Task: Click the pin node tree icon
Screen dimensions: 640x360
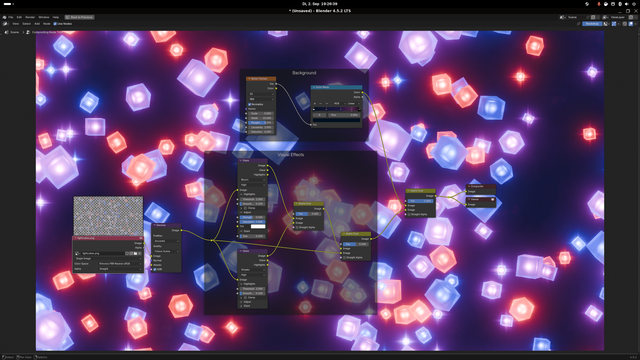Action: pyautogui.click(x=578, y=24)
